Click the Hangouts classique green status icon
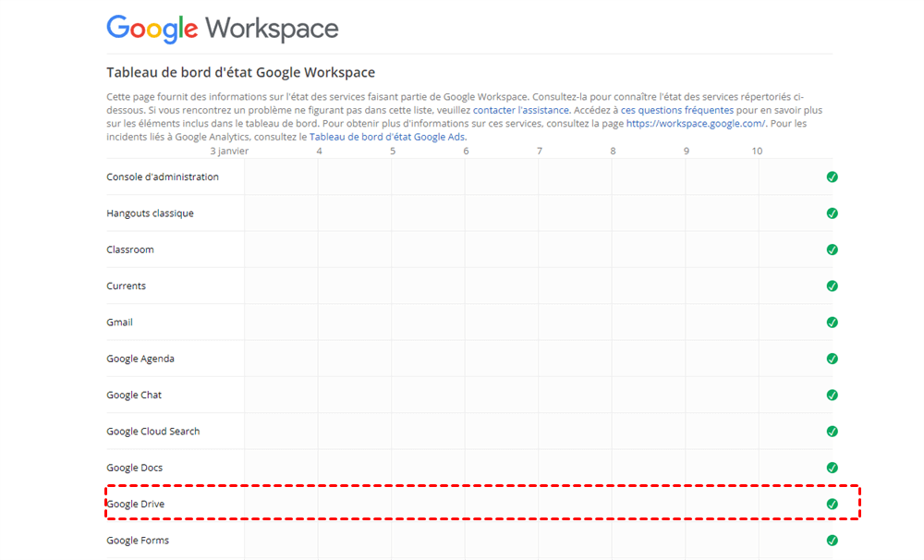The image size is (924, 560). point(832,213)
